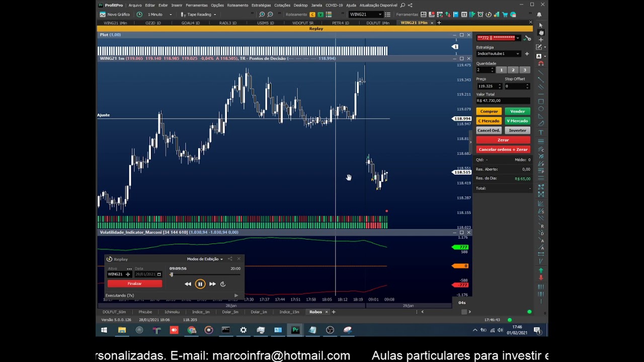644x362 pixels.
Task: Switch to the PETR4 1D chart tab
Action: pyautogui.click(x=340, y=23)
